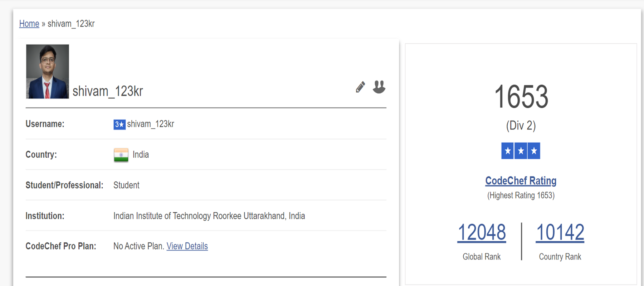Click the Student value text
Viewport: 644px width, 286px height.
pyautogui.click(x=126, y=185)
